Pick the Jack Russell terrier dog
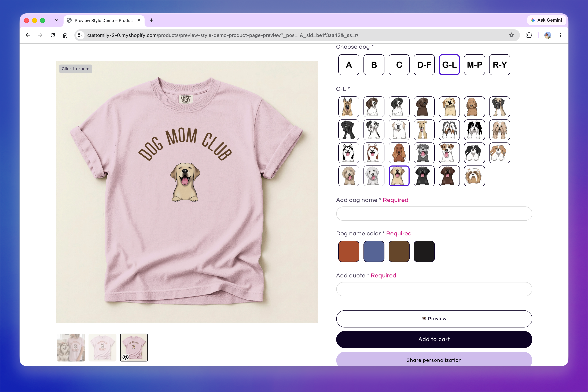 [x=449, y=153]
